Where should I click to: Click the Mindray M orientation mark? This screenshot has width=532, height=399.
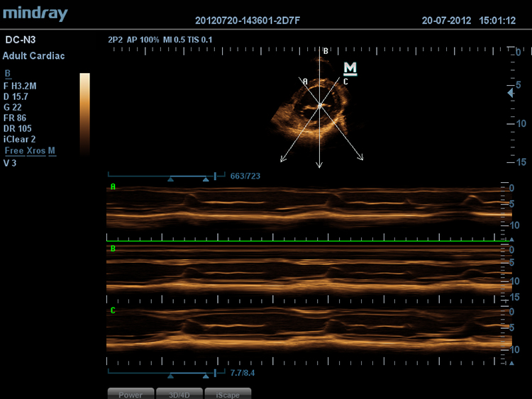tap(350, 68)
